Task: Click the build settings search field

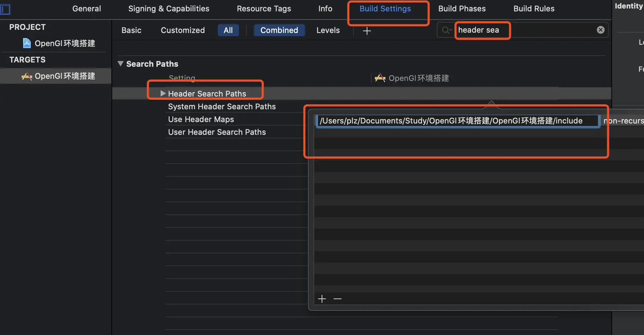Action: tap(522, 30)
